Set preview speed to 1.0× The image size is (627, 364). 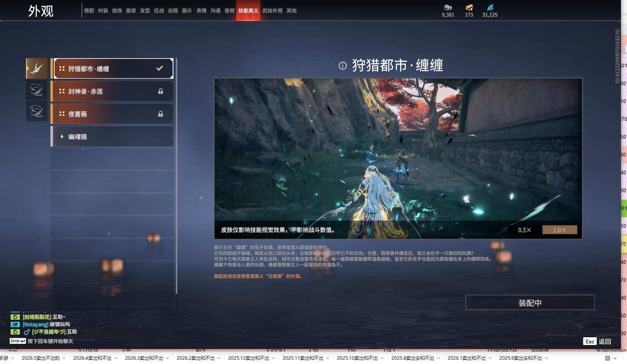pos(559,230)
